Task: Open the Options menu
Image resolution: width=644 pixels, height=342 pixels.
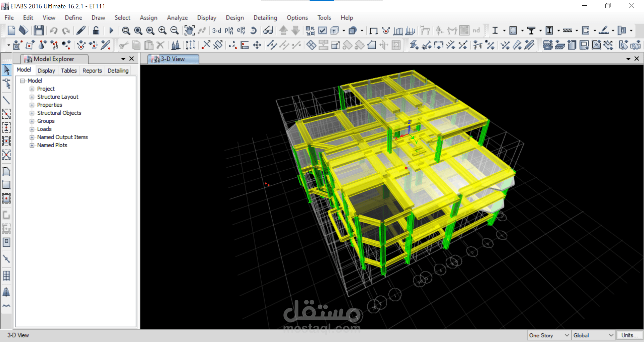Action: (x=297, y=18)
